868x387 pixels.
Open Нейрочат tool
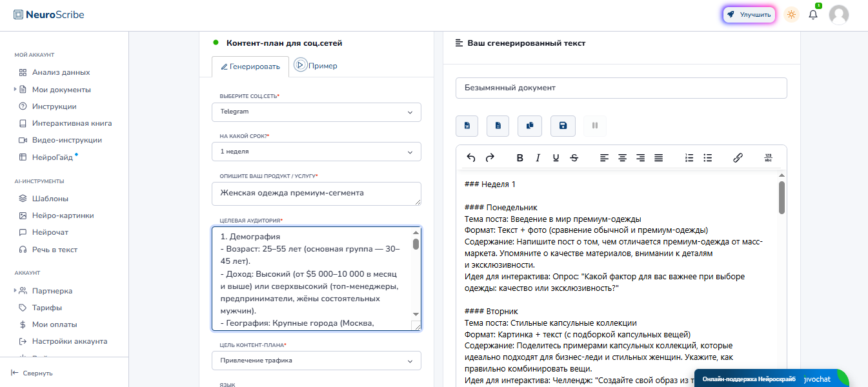coord(50,232)
